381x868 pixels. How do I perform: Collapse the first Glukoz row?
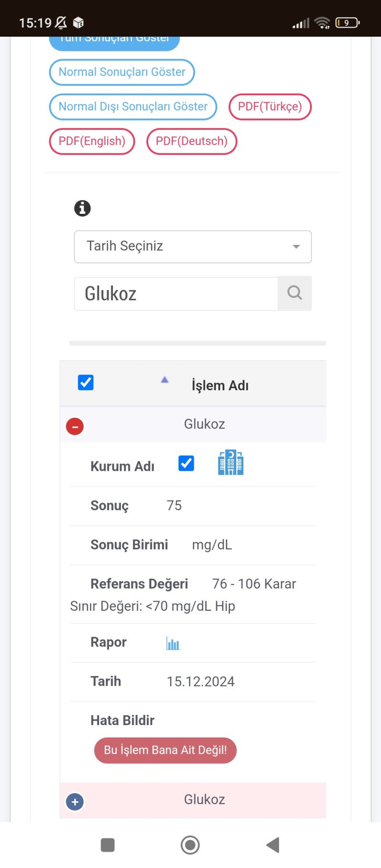click(75, 426)
